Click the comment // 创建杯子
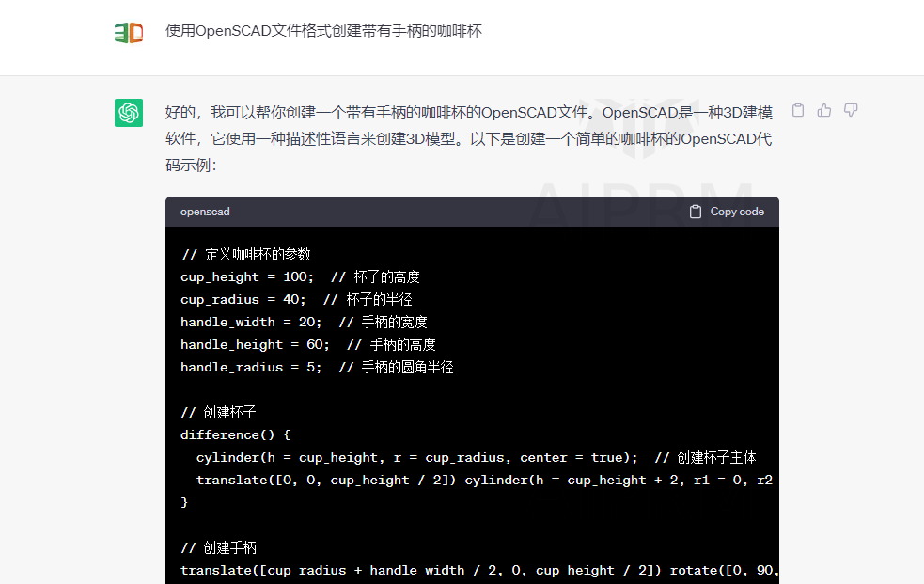This screenshot has width=924, height=584. (219, 412)
